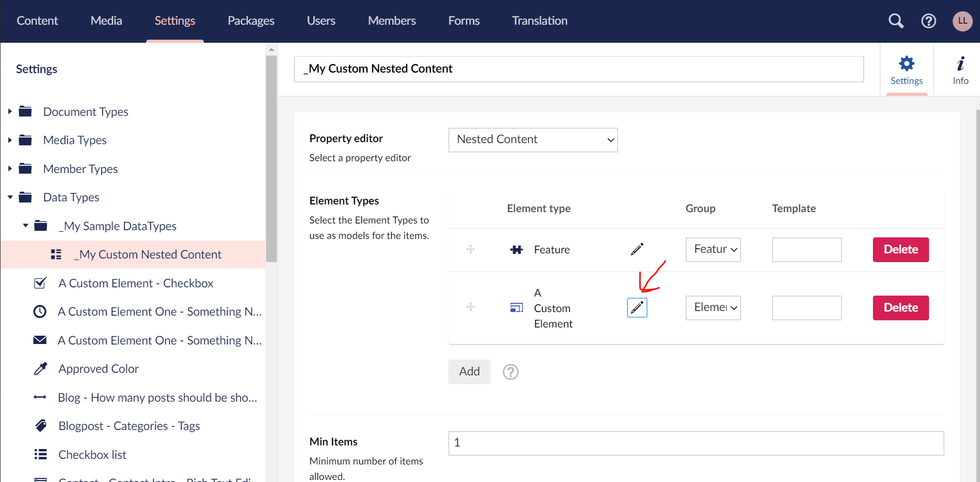This screenshot has width=980, height=482.
Task: Click the envelope icon beside A Custom Element One
Action: click(x=40, y=340)
